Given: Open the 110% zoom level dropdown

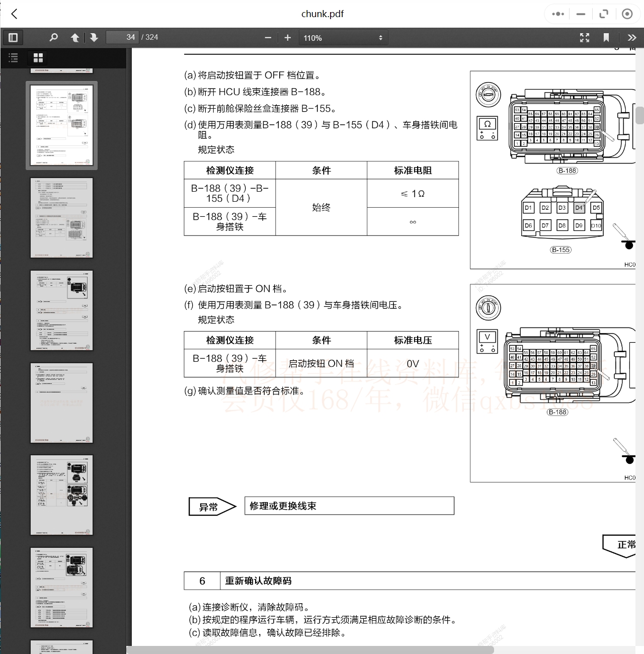Looking at the screenshot, I should 343,38.
